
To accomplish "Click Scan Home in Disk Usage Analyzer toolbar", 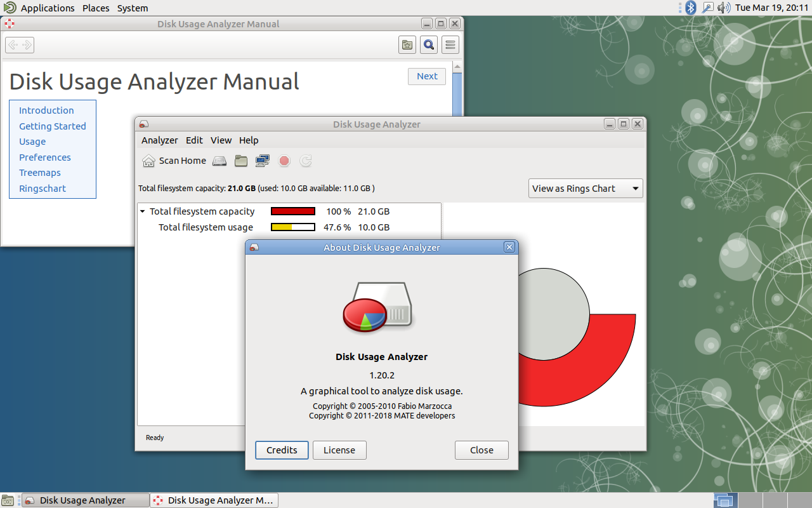I will (x=174, y=161).
